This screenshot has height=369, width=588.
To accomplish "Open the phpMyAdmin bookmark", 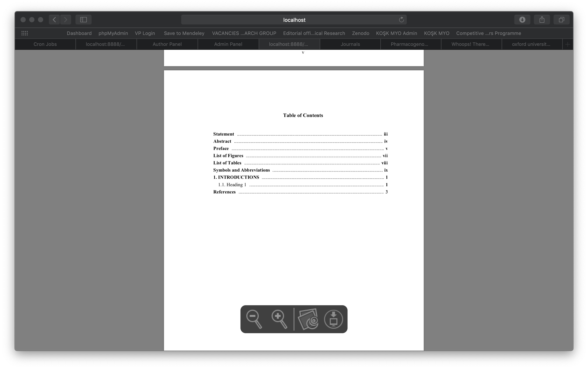I will (113, 33).
